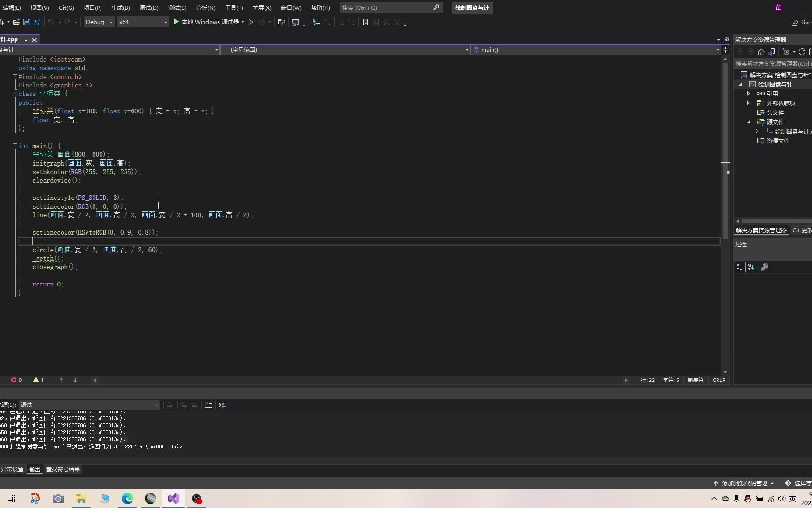The width and height of the screenshot is (812, 508).
Task: Click the split editor icon above scrollbar
Action: [x=726, y=49]
